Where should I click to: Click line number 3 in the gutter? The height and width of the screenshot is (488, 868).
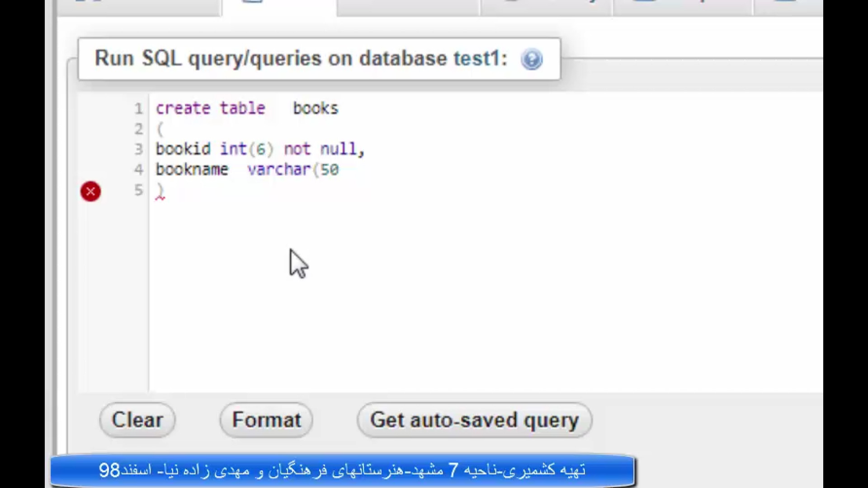point(138,149)
